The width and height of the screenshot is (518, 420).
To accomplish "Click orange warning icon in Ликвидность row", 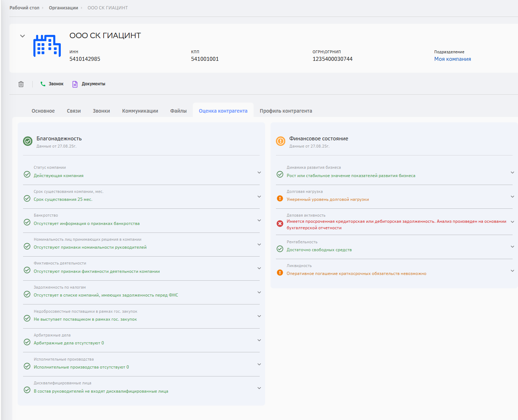I will pyautogui.click(x=280, y=272).
